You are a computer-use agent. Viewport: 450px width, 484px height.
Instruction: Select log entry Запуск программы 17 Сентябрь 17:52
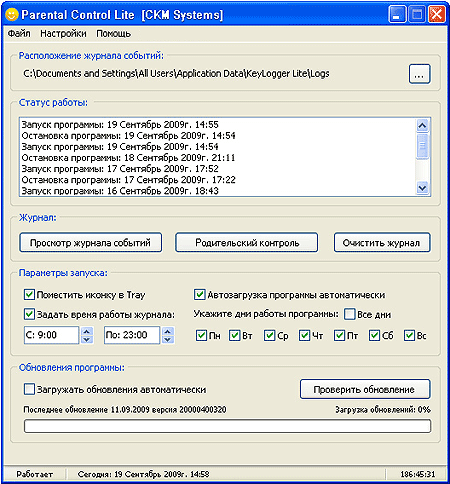tap(120, 169)
